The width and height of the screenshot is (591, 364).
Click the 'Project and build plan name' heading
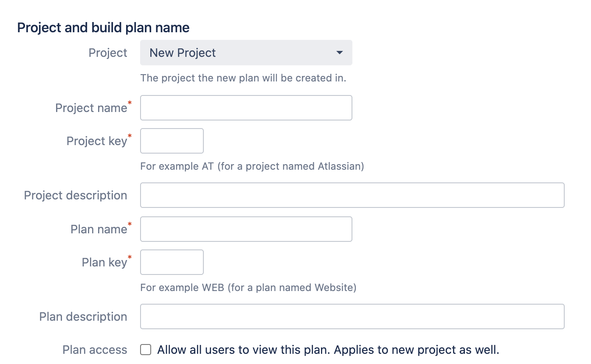(103, 28)
